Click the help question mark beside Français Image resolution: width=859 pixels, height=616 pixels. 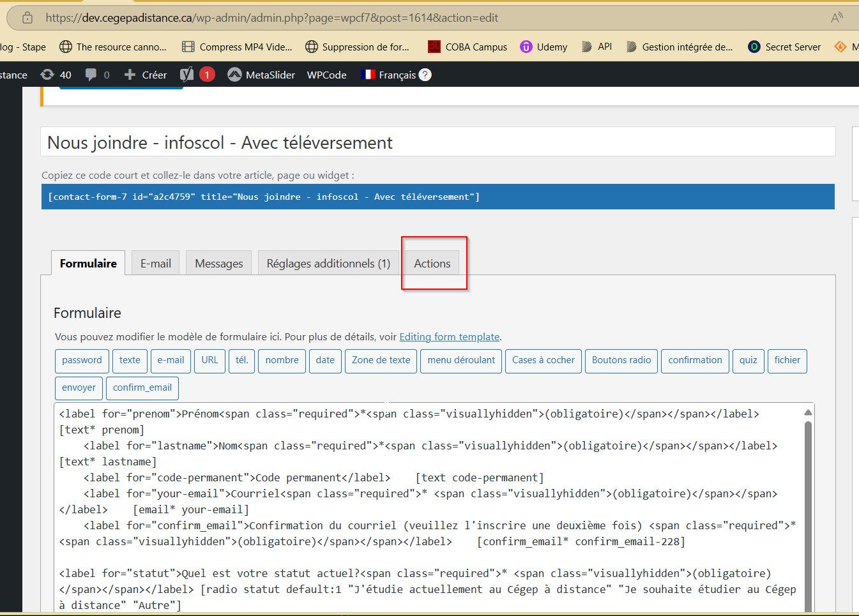coord(425,75)
